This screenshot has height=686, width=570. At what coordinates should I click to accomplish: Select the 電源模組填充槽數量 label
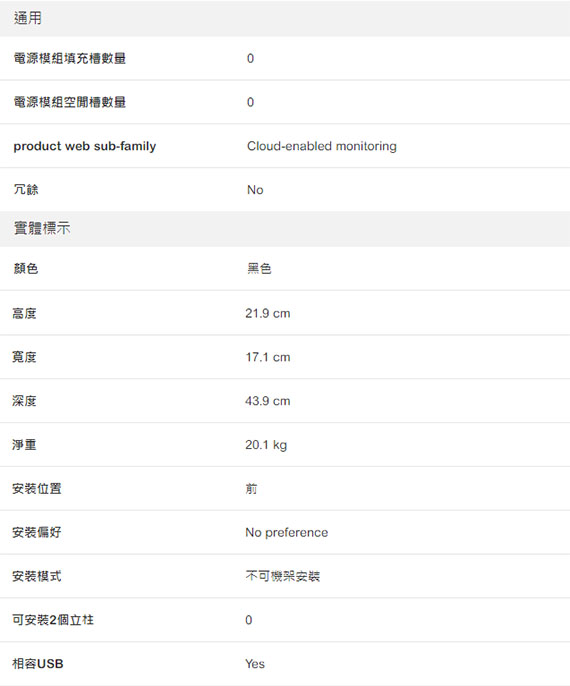tap(70, 58)
